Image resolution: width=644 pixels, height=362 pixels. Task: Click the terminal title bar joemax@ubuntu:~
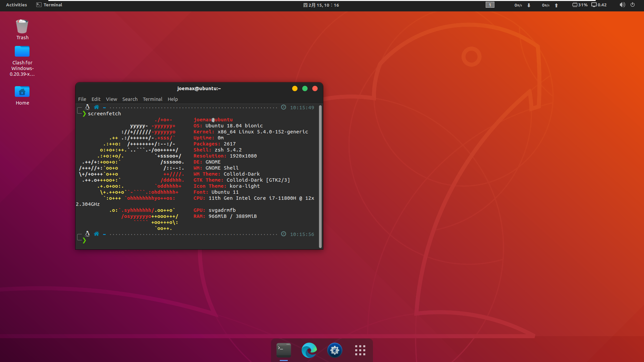click(x=199, y=88)
